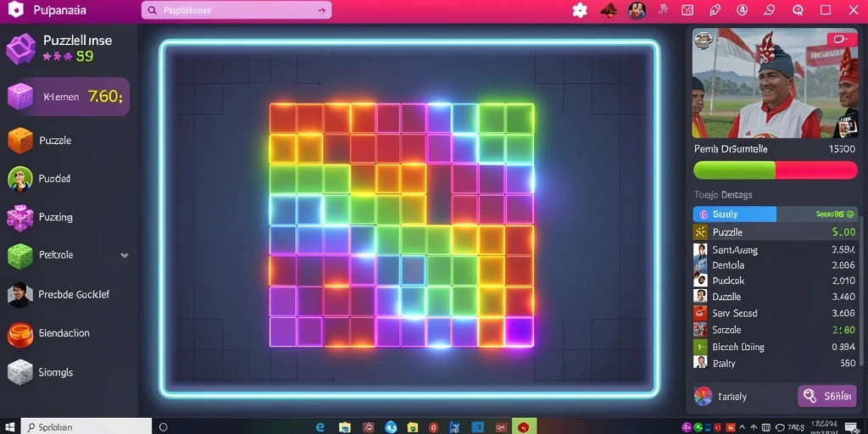Select the orange ring Slendaction item
868x434 pixels.
point(20,334)
